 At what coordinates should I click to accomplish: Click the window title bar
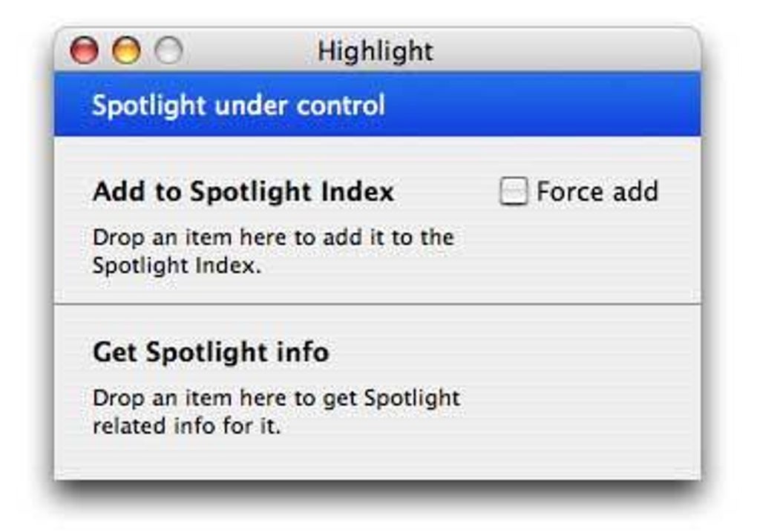(520, 51)
